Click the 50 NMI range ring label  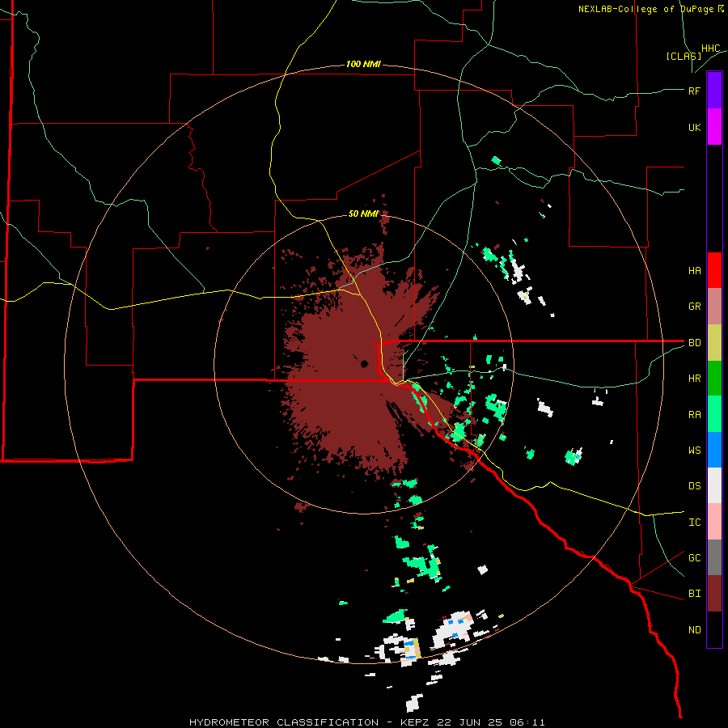(363, 214)
